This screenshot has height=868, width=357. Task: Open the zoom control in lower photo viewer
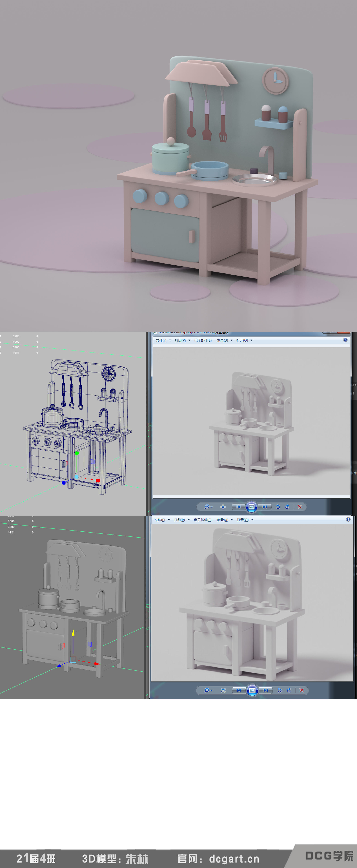208,690
